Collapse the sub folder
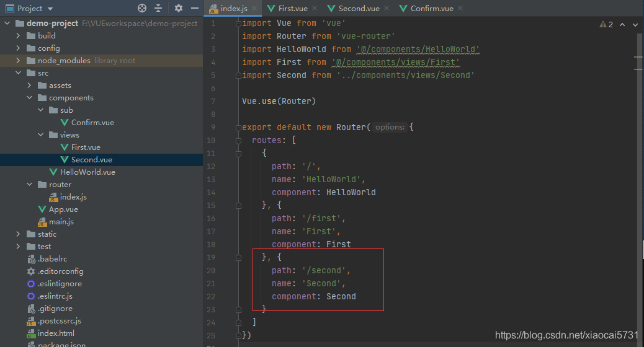Viewport: 644px width, 347px height. pyautogui.click(x=40, y=110)
